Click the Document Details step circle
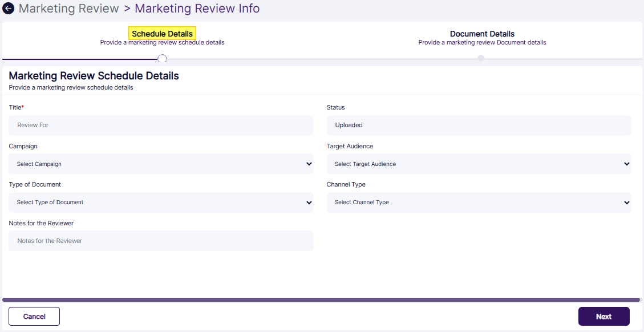 [481, 58]
